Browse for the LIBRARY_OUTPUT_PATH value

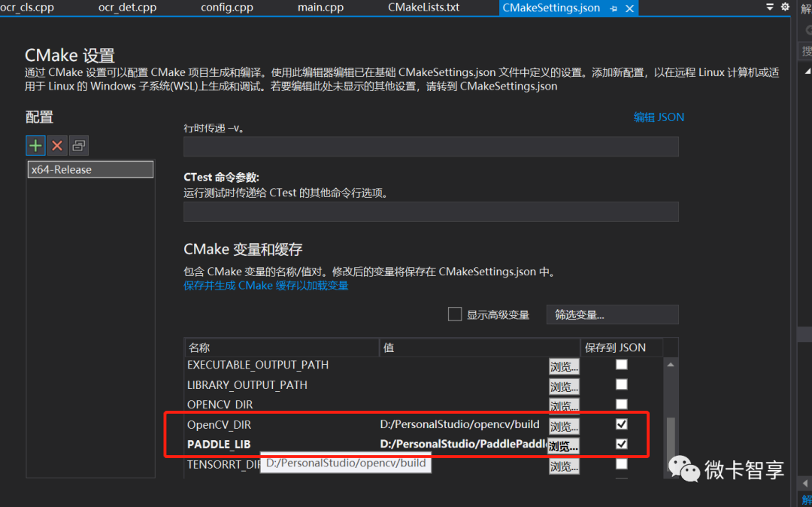pos(564,387)
